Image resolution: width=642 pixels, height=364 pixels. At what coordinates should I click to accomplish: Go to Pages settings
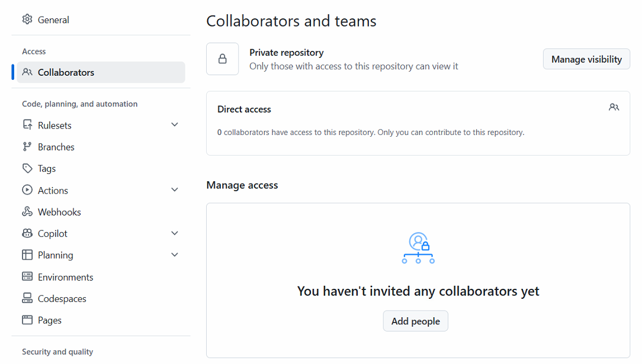click(101, 320)
